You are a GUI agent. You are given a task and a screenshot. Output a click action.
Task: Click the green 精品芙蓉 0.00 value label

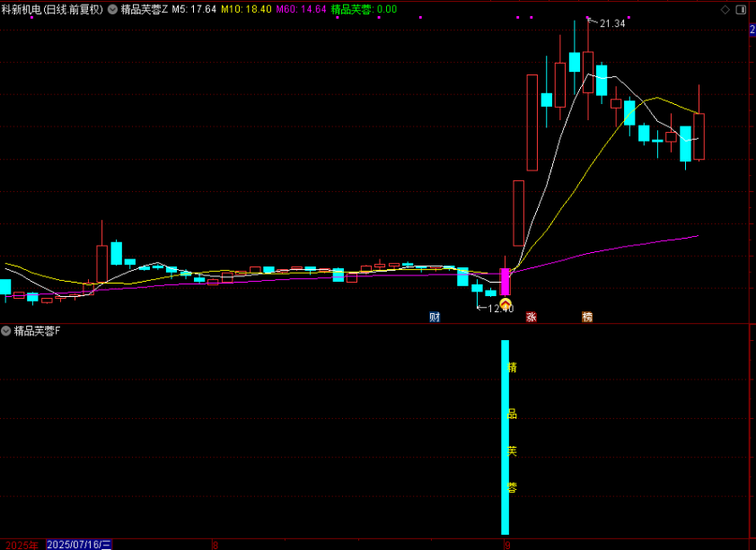click(x=364, y=9)
